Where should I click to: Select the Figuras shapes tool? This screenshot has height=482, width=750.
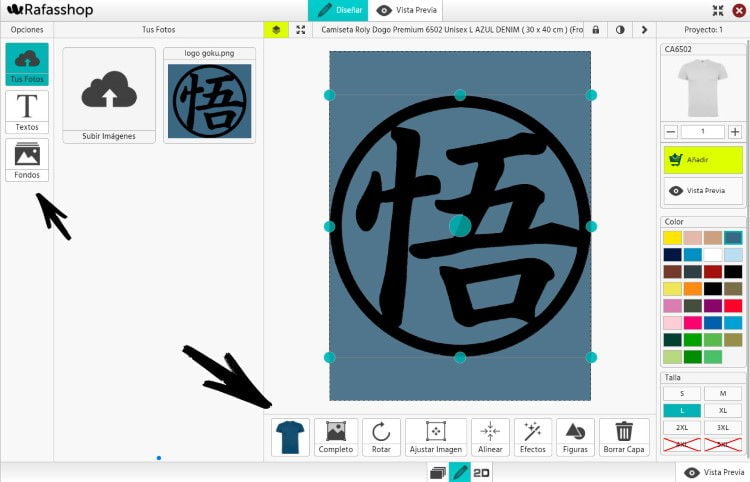pyautogui.click(x=575, y=437)
